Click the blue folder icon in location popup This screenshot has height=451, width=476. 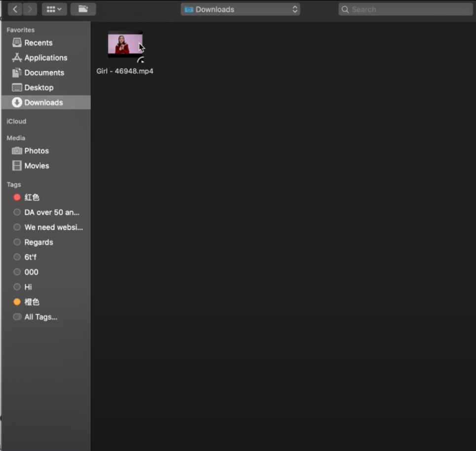click(189, 10)
